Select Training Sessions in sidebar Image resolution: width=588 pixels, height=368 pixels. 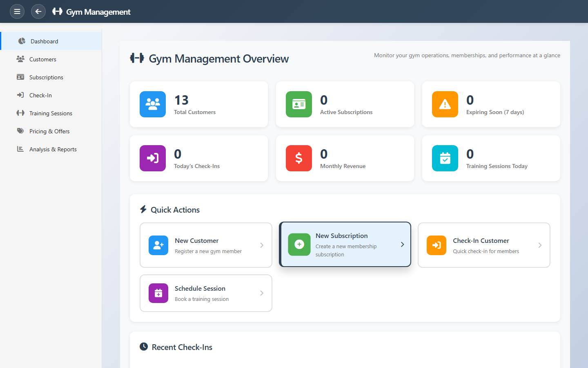51,113
